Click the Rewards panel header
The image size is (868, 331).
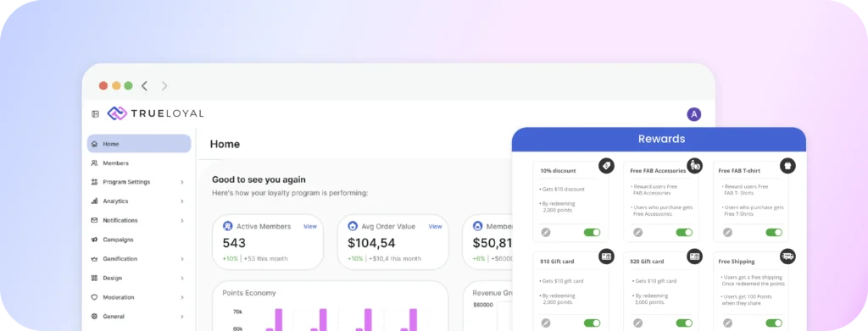click(x=659, y=139)
